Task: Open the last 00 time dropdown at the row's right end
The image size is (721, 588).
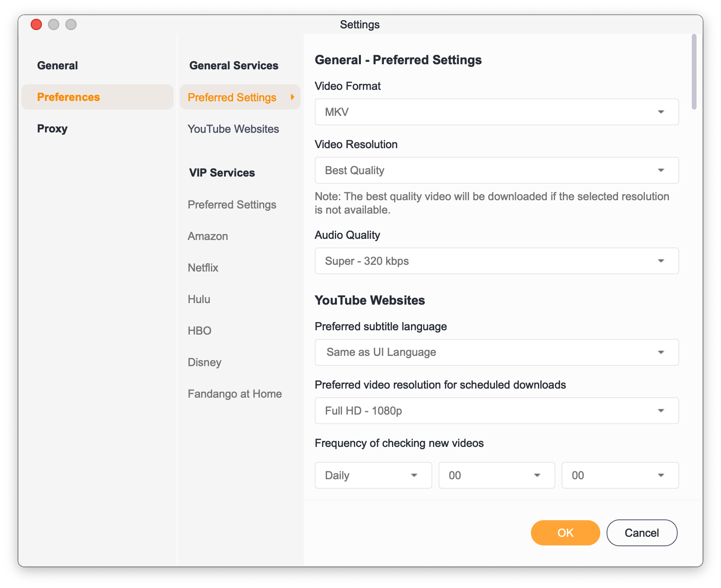Action: 620,475
